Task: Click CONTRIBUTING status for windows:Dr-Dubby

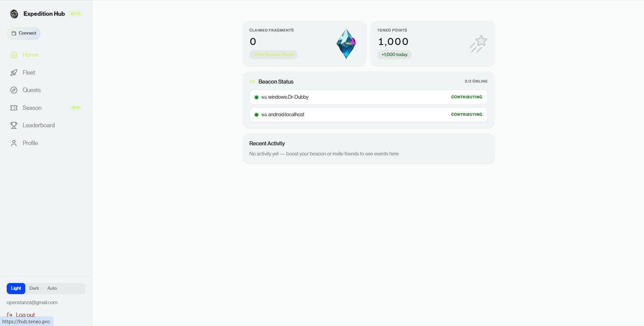Action: 466,98
